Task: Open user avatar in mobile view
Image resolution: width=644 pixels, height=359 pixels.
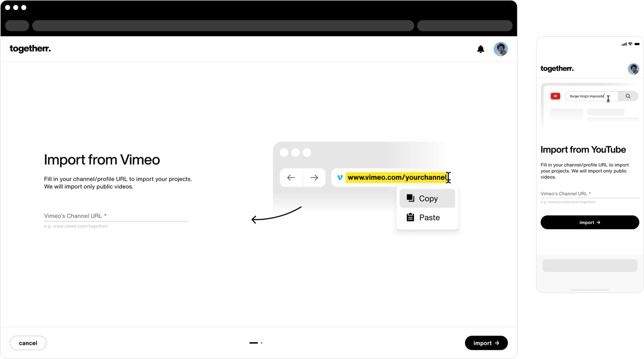Action: click(x=633, y=69)
